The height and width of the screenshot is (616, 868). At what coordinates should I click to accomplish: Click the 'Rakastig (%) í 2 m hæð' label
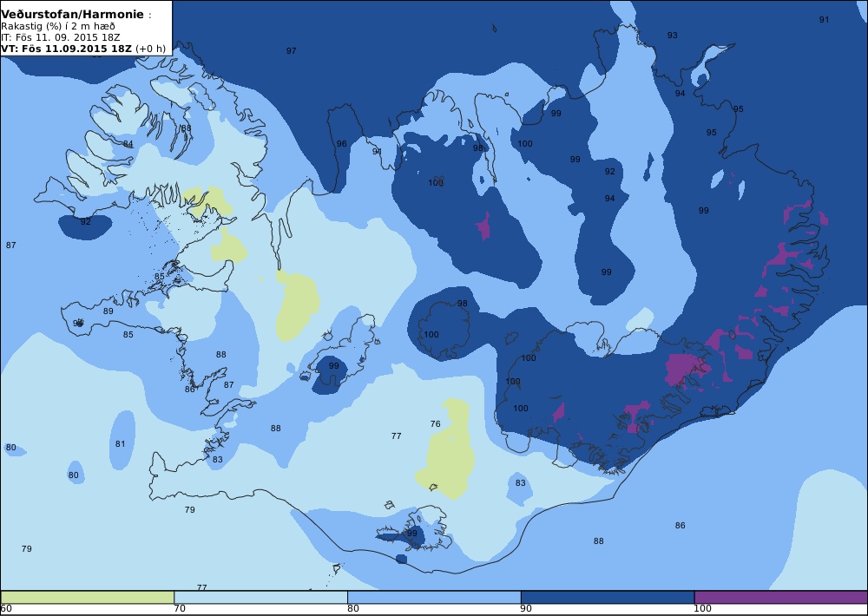point(58,27)
